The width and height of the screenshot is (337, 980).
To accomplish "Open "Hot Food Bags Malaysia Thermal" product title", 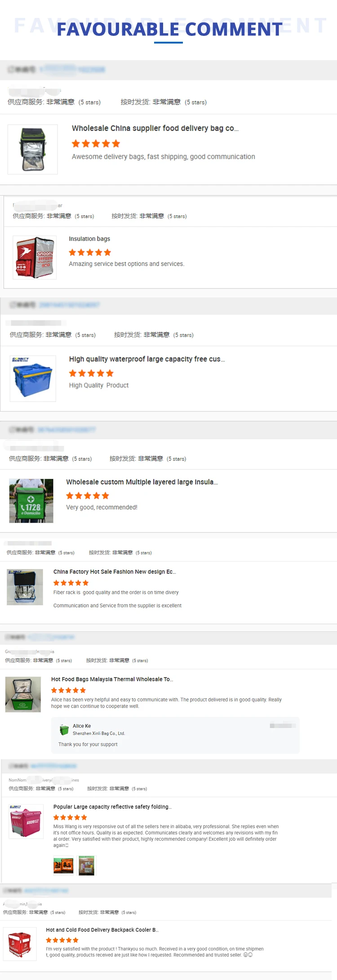I will click(112, 679).
